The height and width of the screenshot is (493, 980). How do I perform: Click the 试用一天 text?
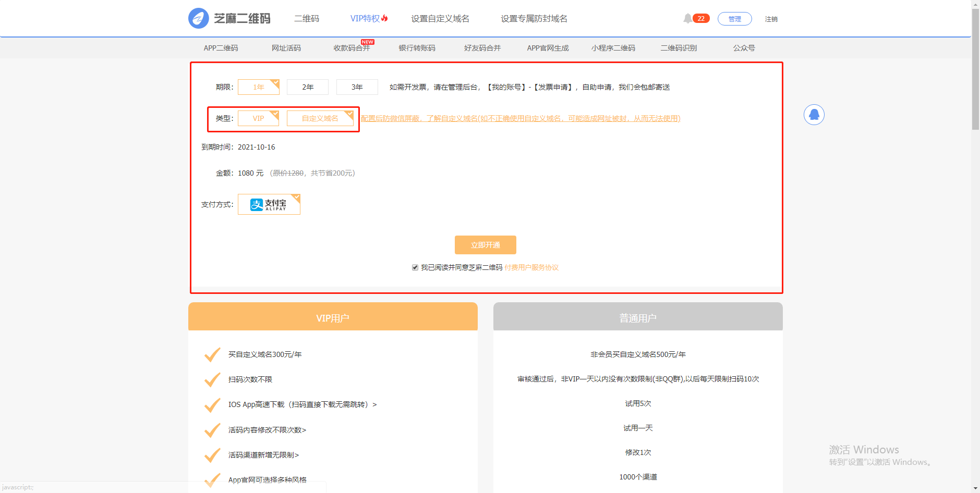tap(638, 428)
